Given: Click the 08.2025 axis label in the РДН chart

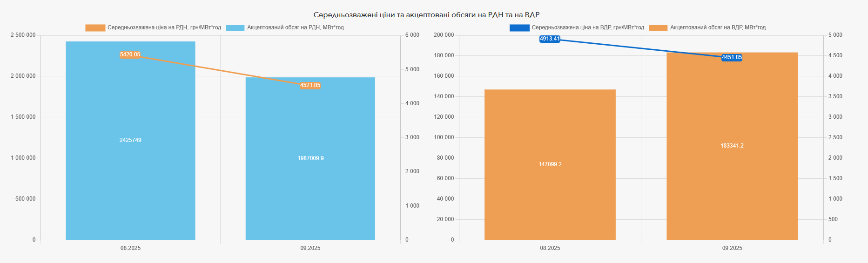Looking at the screenshot, I should click(130, 248).
